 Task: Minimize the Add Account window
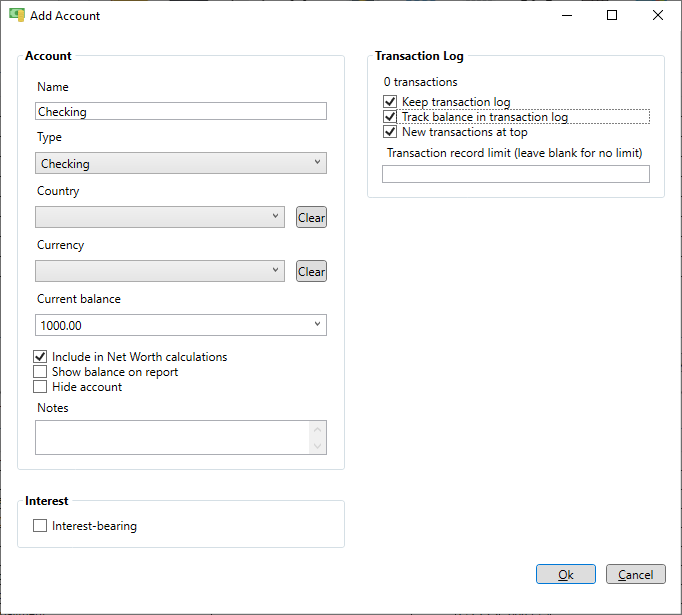[567, 15]
